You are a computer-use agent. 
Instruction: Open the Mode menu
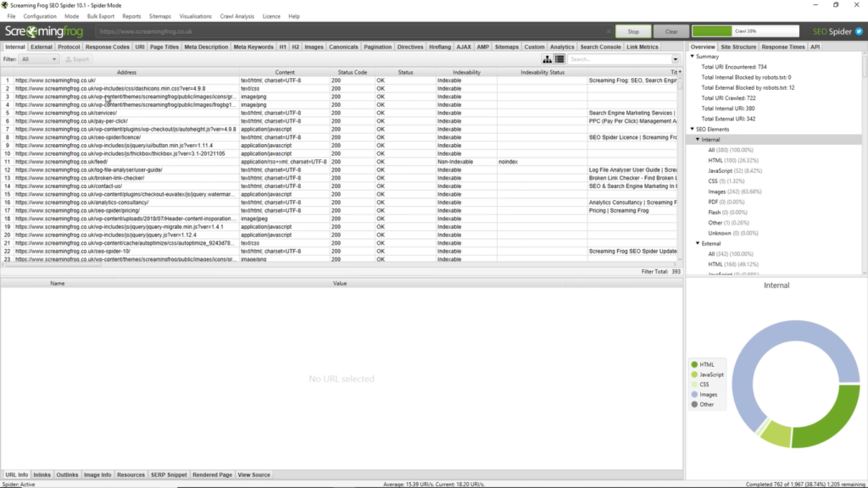click(71, 16)
